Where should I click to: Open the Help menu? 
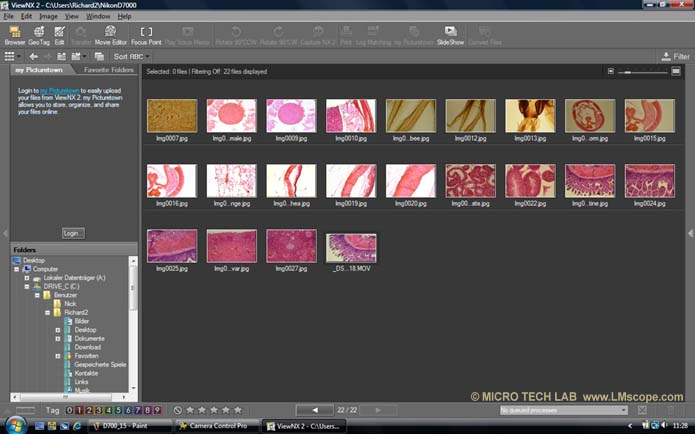point(124,16)
